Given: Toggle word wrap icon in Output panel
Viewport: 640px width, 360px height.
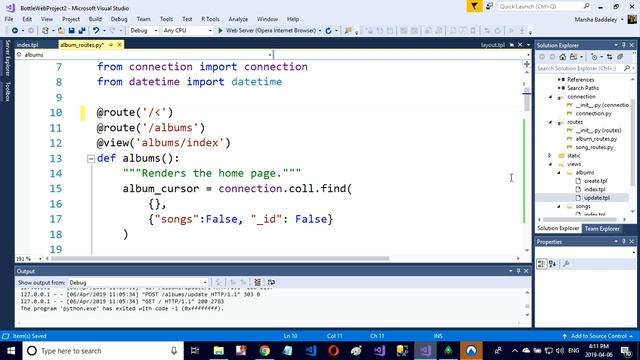Looking at the screenshot, I should 271,282.
